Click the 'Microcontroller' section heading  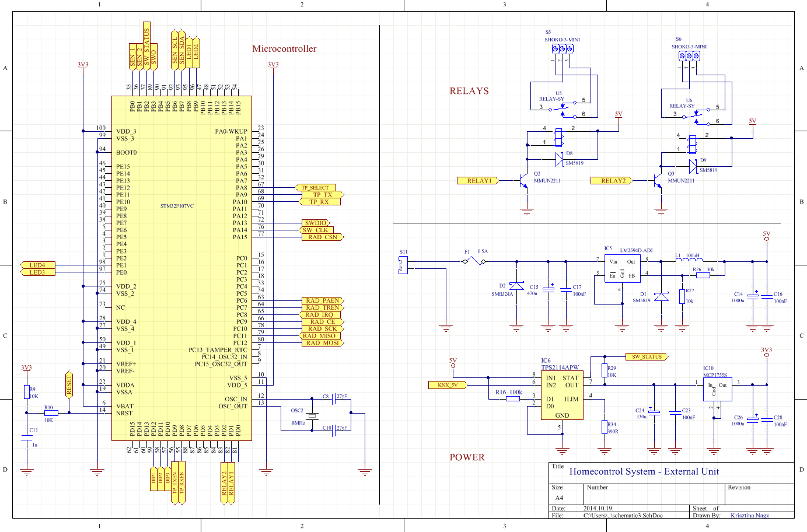[284, 49]
